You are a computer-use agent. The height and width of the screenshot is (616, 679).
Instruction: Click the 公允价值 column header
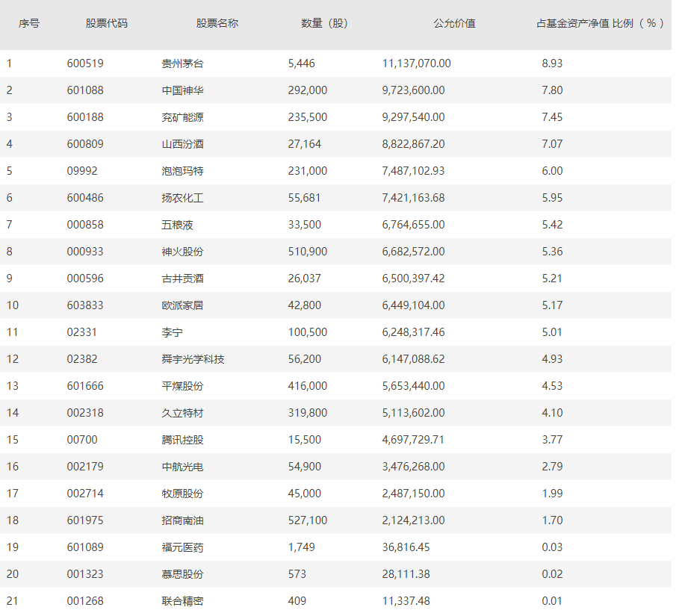pyautogui.click(x=454, y=23)
